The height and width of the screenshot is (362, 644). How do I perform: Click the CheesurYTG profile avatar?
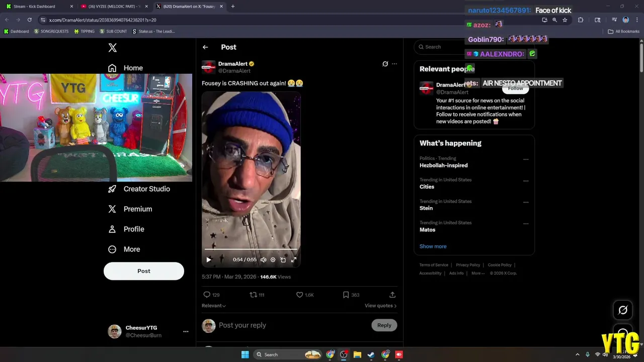coord(115,331)
